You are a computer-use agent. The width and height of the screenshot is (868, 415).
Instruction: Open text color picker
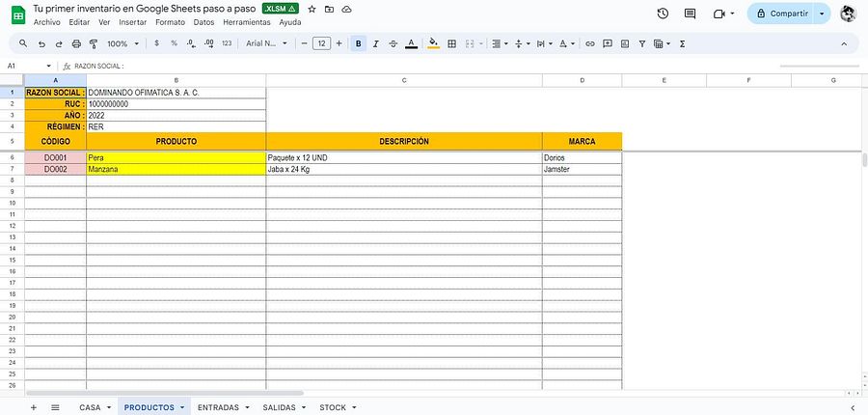click(411, 43)
